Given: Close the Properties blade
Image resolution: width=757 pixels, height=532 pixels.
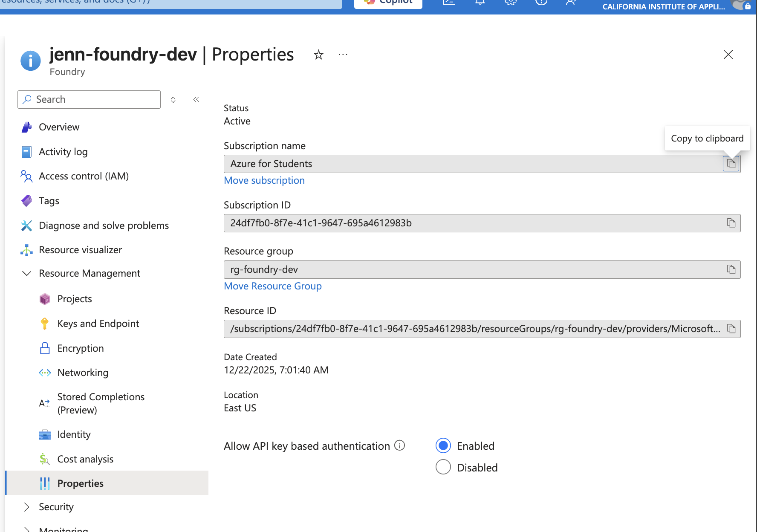Looking at the screenshot, I should point(728,55).
